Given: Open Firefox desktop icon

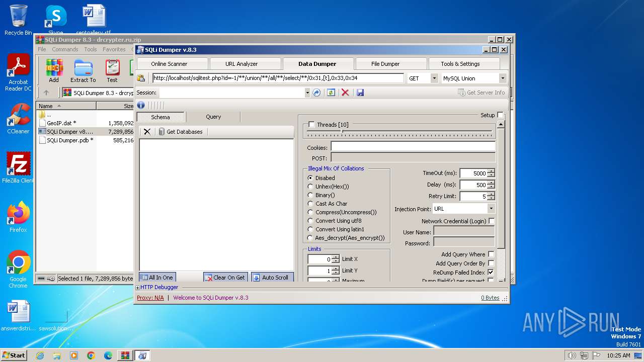Looking at the screenshot, I should point(18,217).
